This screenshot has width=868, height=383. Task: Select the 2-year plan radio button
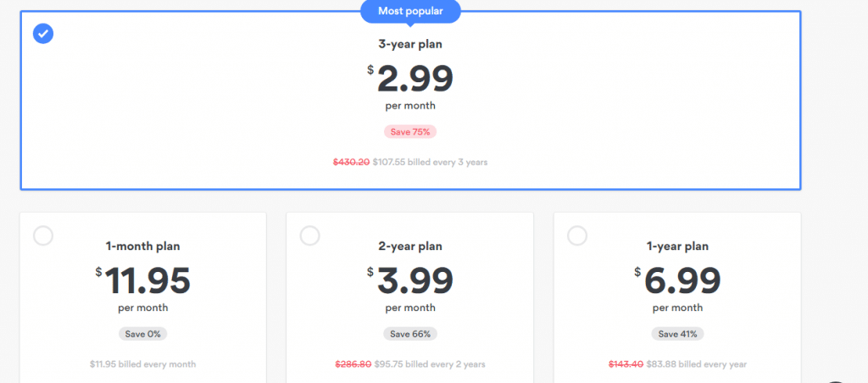pos(310,236)
